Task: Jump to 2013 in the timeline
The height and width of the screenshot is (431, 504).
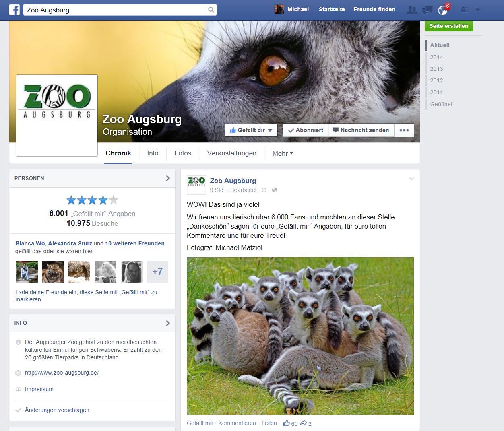Action: pyautogui.click(x=436, y=69)
